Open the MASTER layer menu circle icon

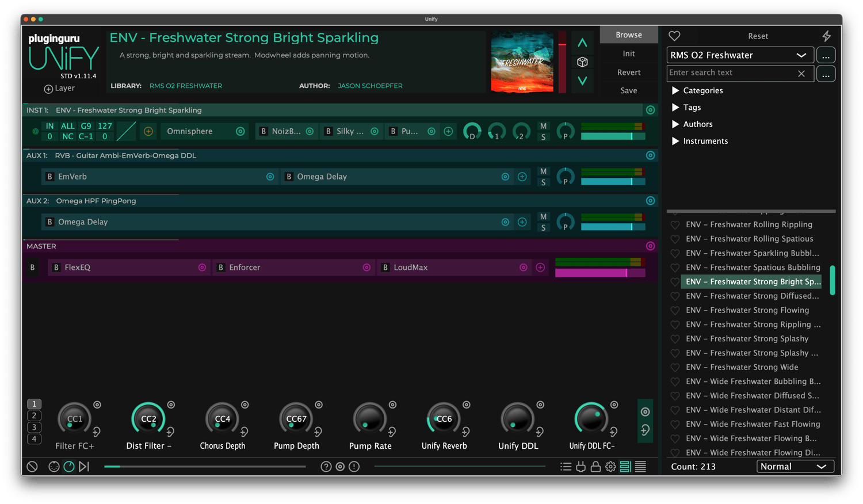650,246
